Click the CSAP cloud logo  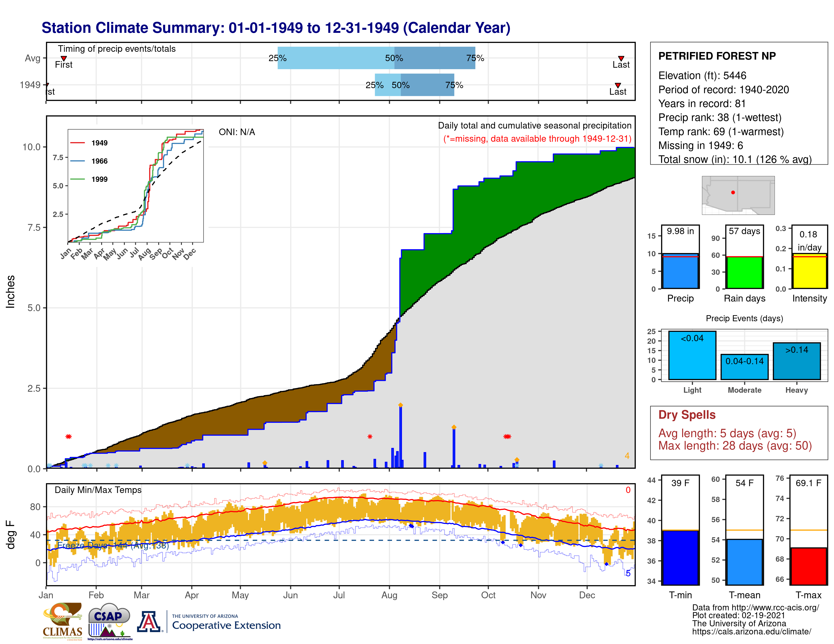tap(110, 621)
